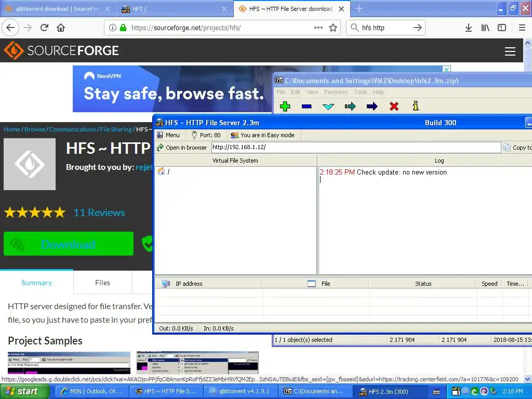
Task: Click the 7-Zip red X Delete icon
Action: 394,107
